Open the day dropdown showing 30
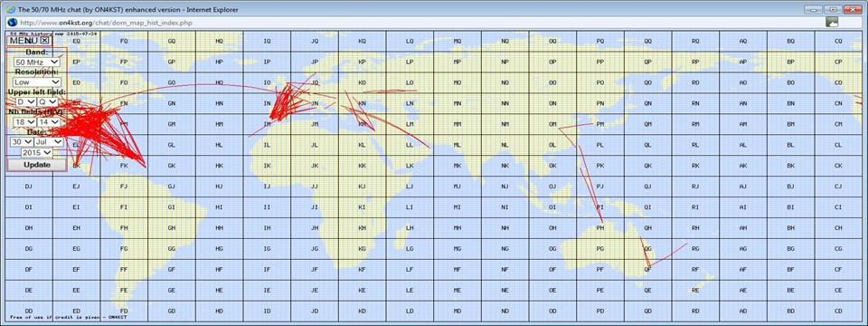This screenshot has height=326, width=868. pyautogui.click(x=21, y=142)
